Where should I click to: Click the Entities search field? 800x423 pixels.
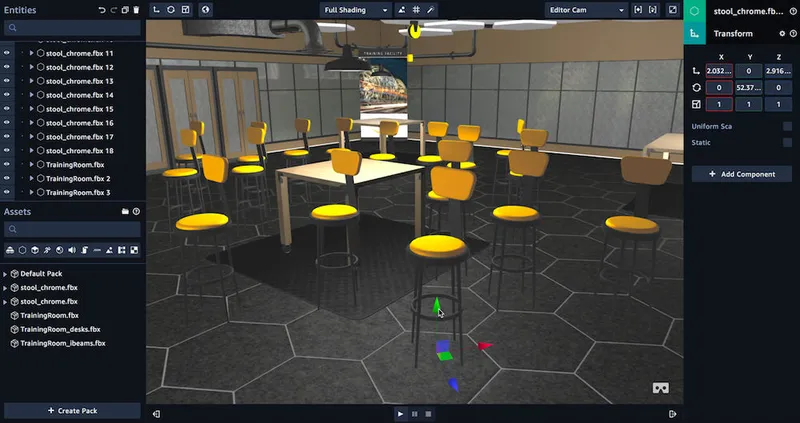tap(72, 28)
